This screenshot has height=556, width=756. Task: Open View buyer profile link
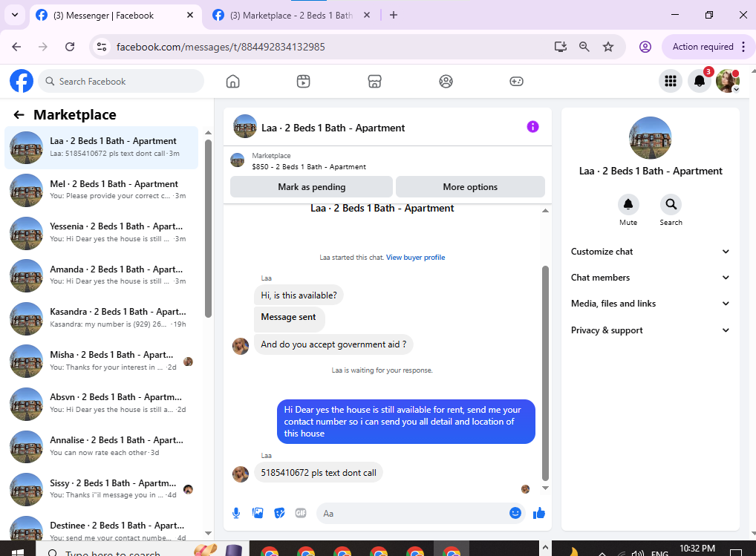[415, 258]
